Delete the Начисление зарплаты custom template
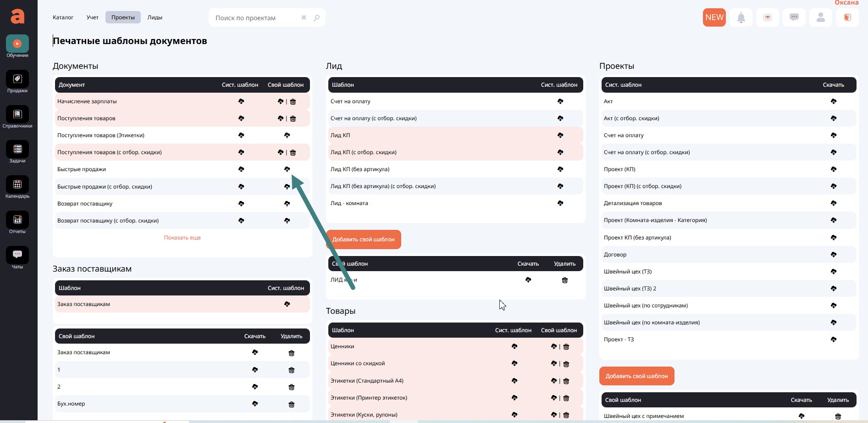The image size is (868, 423). click(x=293, y=102)
